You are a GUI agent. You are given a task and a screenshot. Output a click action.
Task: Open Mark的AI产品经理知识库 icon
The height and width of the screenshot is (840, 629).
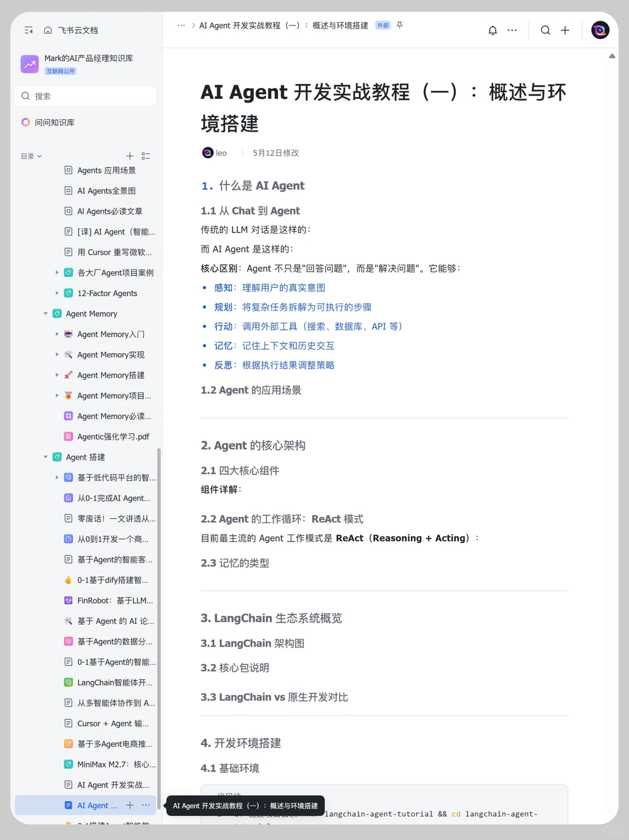click(x=30, y=64)
